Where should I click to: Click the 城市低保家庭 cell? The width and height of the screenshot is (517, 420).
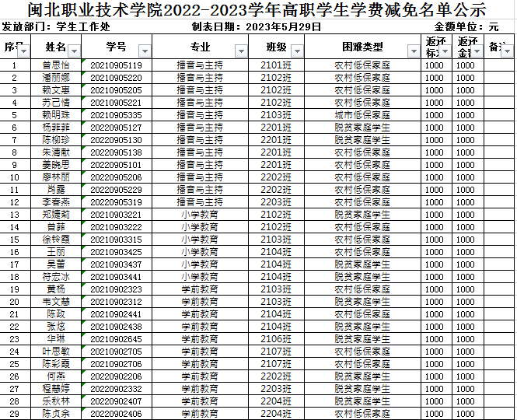(x=362, y=115)
